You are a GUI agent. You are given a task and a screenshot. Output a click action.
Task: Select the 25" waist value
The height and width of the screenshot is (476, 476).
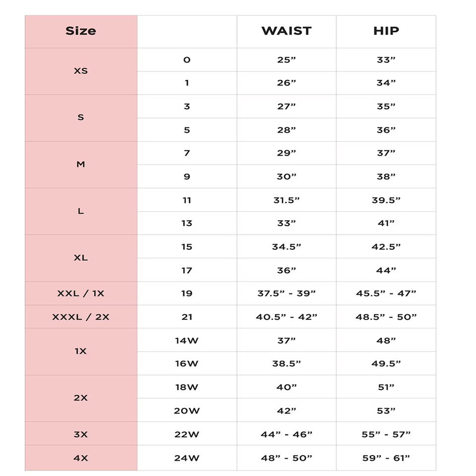click(x=287, y=60)
